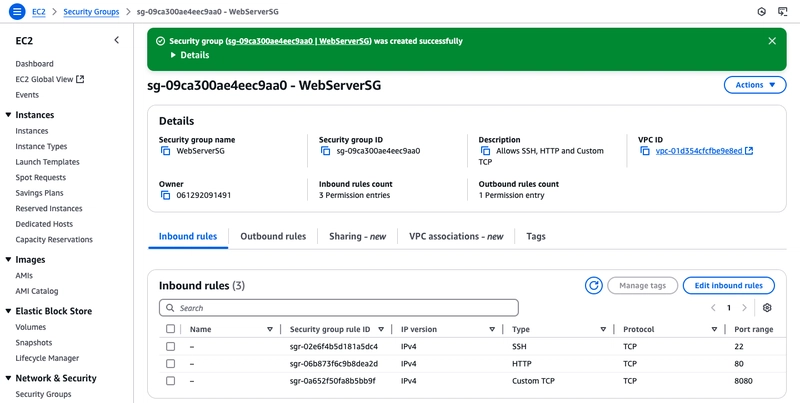The width and height of the screenshot is (800, 403).
Task: Expand the Details section in the success banner
Action: (x=190, y=55)
